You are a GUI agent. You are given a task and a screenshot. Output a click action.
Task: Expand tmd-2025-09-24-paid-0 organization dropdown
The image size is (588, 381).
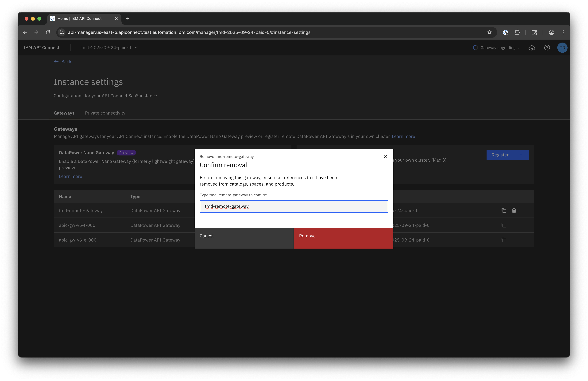[x=109, y=48]
